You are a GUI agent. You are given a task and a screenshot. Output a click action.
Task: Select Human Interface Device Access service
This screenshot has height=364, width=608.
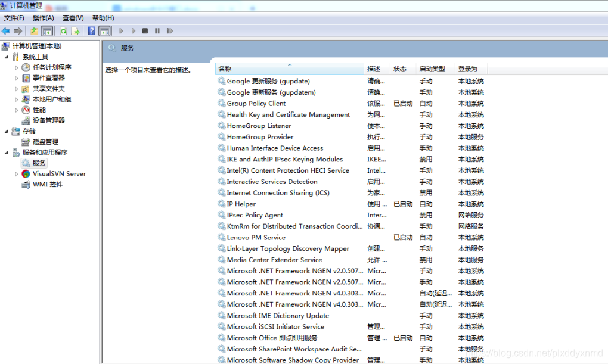click(x=275, y=148)
